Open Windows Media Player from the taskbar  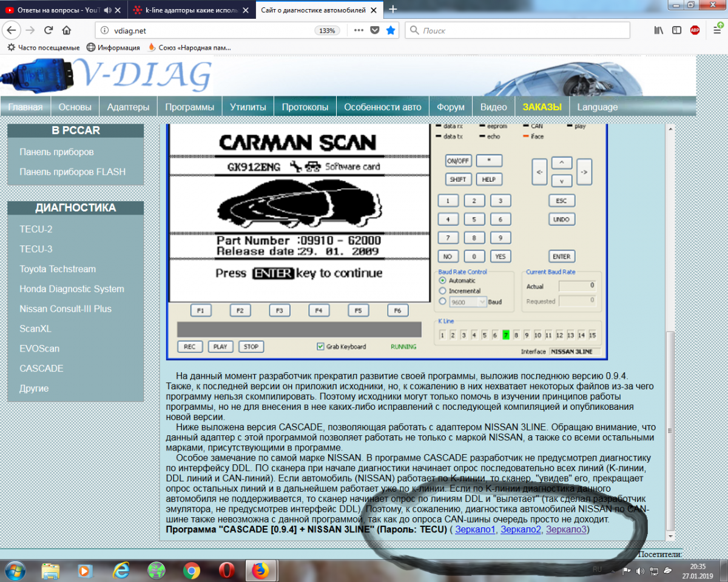86,570
